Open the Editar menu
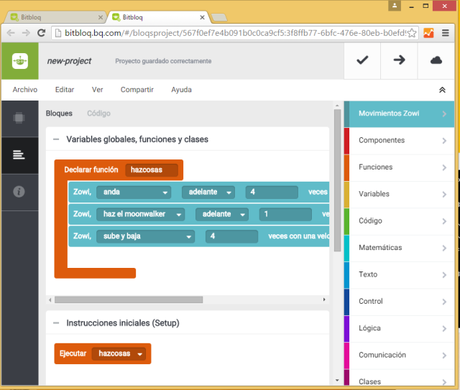Screen dimensions: 460x390 [x=65, y=90]
